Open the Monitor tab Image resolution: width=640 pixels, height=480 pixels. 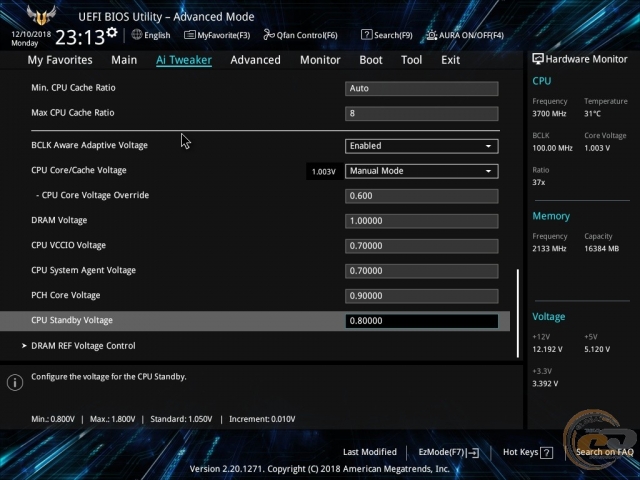tap(320, 60)
